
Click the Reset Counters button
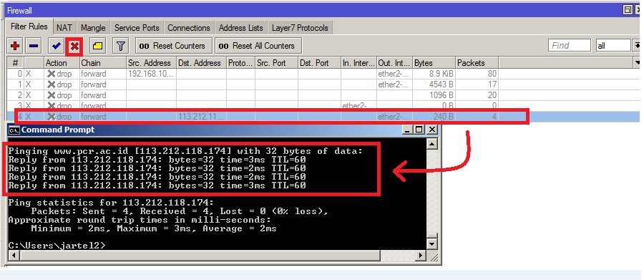[174, 46]
